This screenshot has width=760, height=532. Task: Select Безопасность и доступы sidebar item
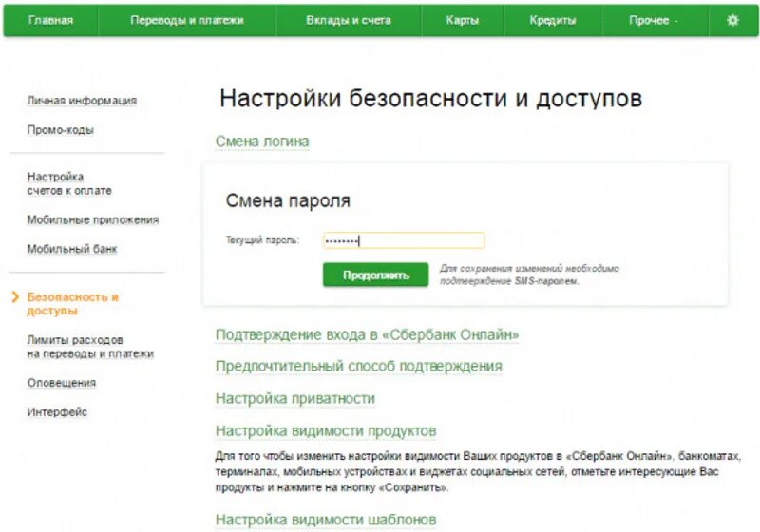pos(73,304)
